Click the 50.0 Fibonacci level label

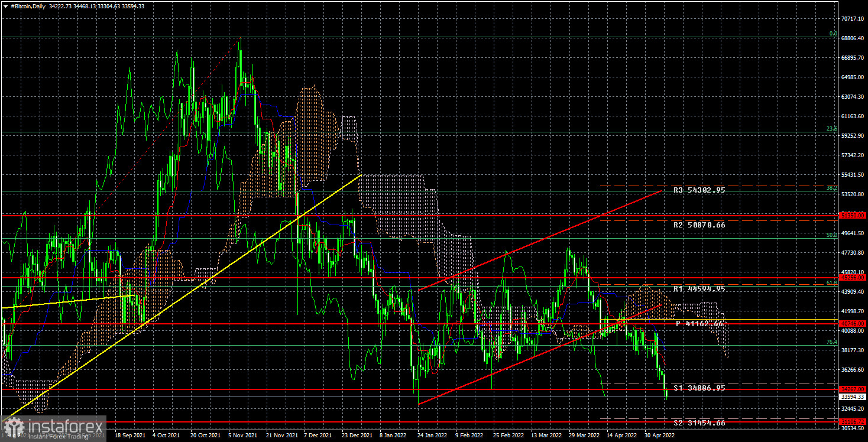pos(831,235)
